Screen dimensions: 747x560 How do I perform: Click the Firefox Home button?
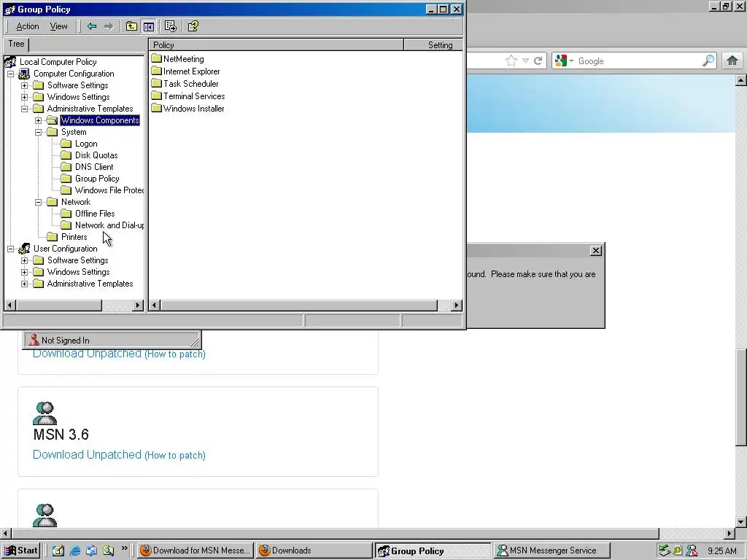click(732, 61)
